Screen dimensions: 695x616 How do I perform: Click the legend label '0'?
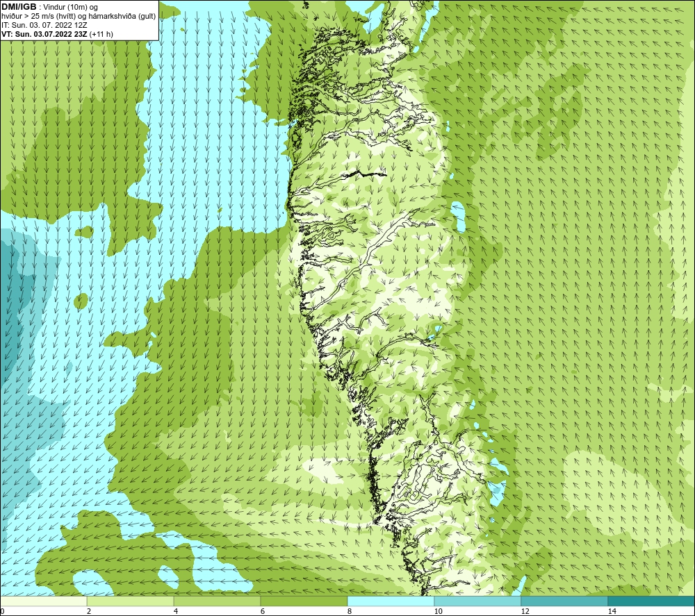tap(2, 612)
